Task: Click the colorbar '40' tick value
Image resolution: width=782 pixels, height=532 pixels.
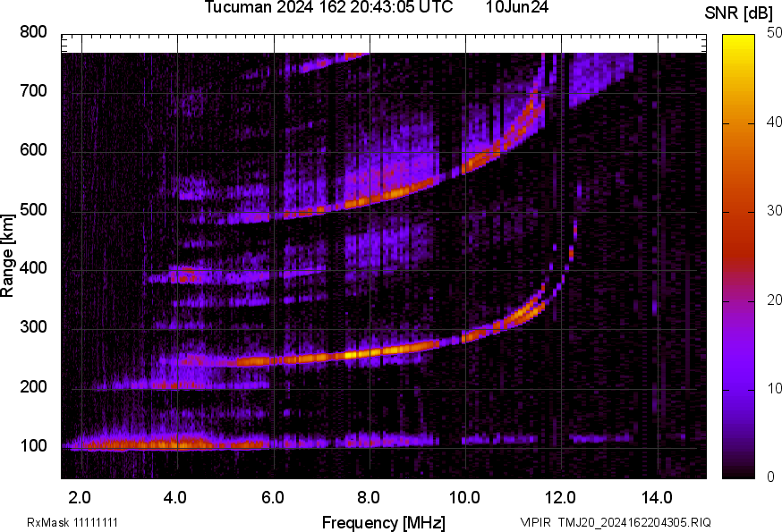Action: 774,122
